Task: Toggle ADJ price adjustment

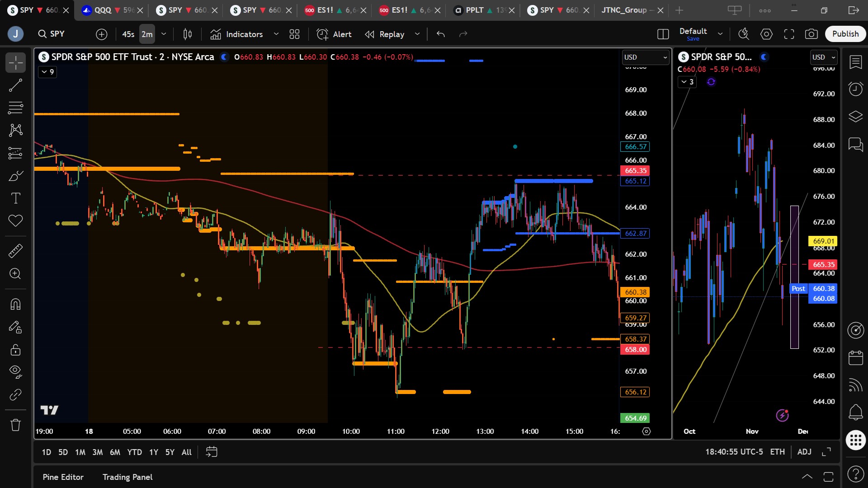Action: 804,452
